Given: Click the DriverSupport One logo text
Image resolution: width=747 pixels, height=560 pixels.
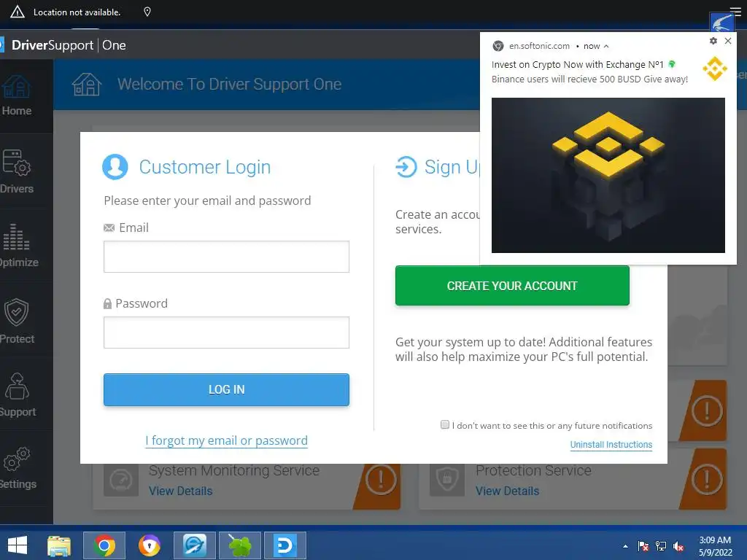Looking at the screenshot, I should click(x=69, y=45).
